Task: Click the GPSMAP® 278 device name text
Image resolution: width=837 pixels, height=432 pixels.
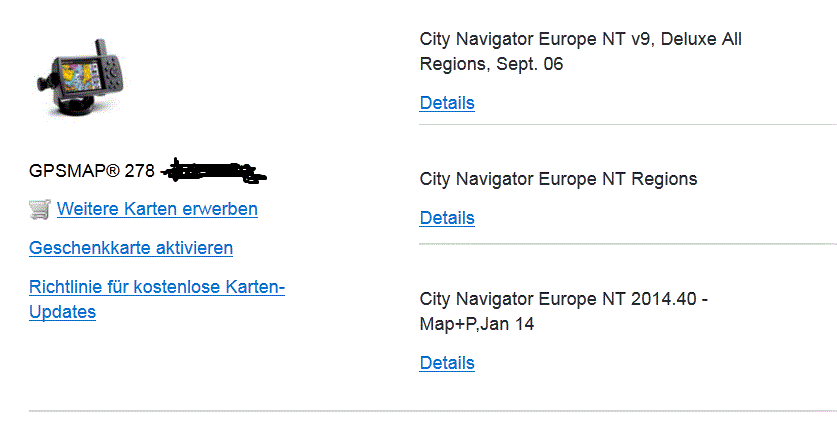Action: (x=92, y=171)
